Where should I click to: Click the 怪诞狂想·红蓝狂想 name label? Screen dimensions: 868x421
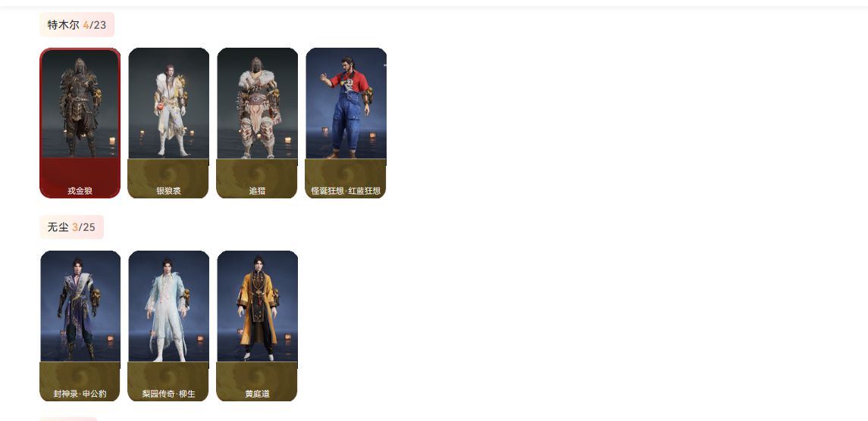coord(346,191)
